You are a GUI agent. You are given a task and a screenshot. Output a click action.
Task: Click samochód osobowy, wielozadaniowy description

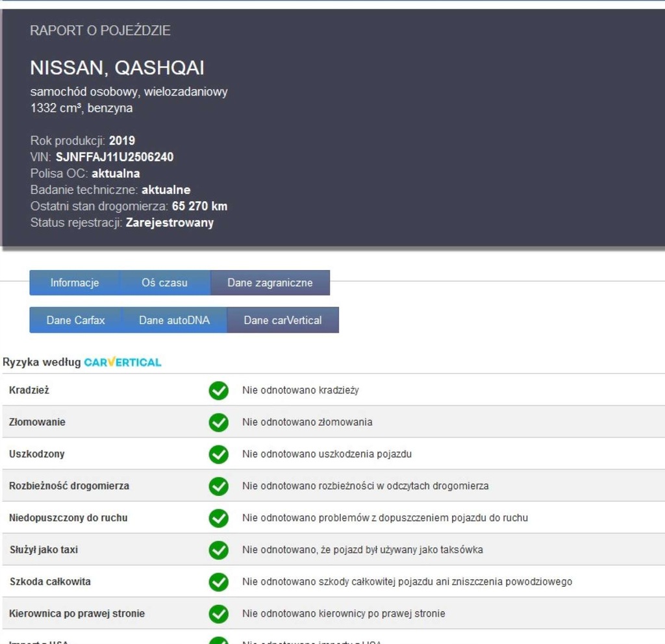[129, 92]
